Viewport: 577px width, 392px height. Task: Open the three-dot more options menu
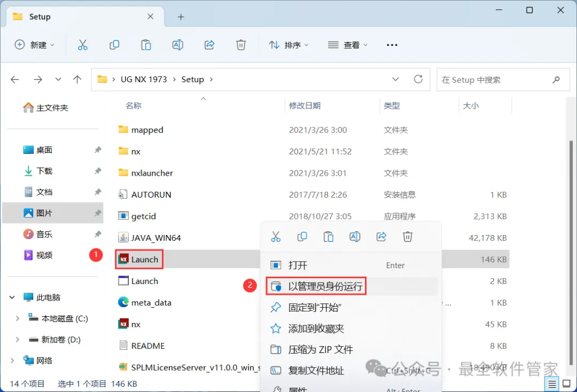(392, 45)
